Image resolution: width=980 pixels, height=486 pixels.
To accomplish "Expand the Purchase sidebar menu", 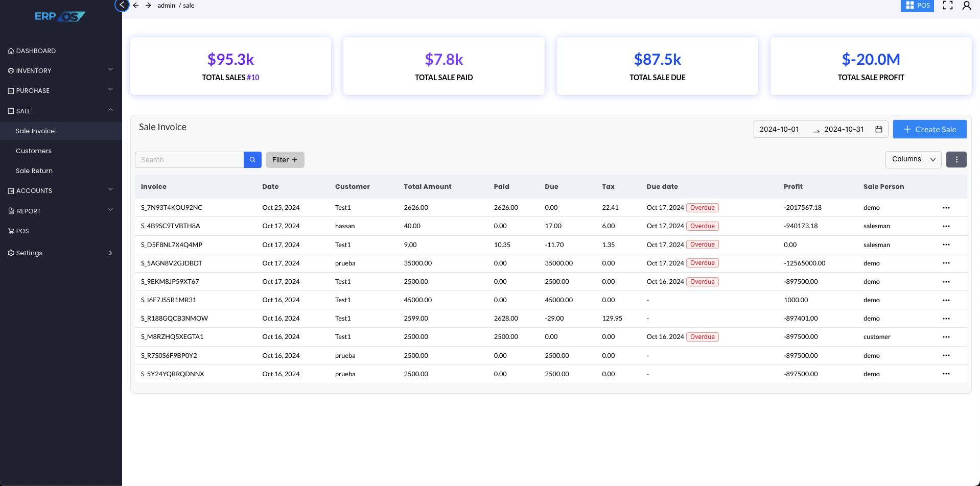I will coord(61,90).
